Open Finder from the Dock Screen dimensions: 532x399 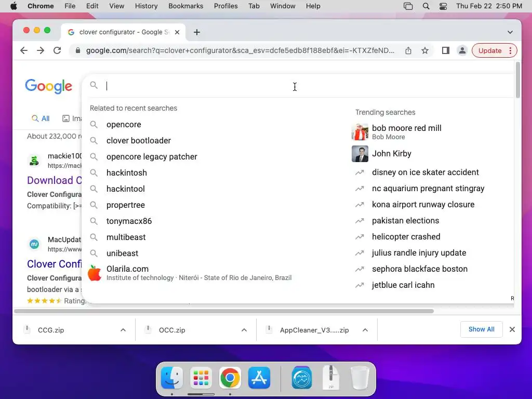pyautogui.click(x=171, y=378)
